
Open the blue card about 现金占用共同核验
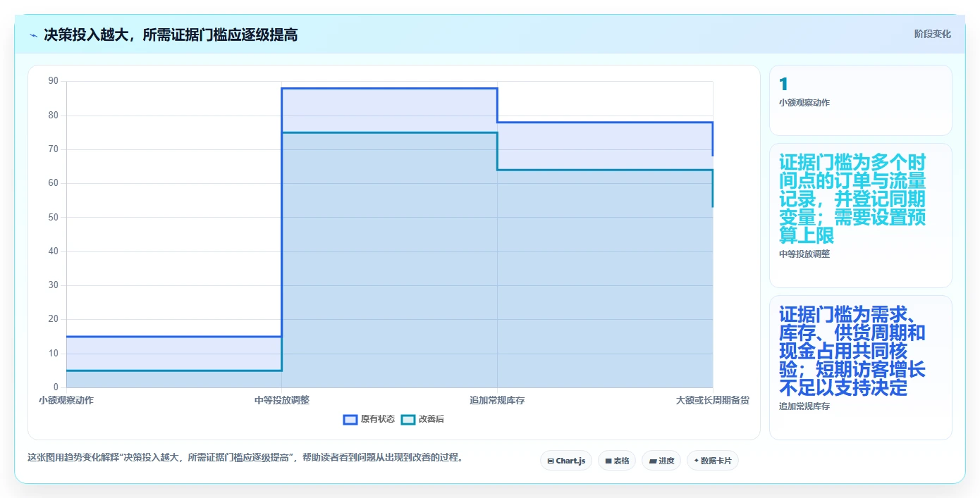tap(860, 368)
